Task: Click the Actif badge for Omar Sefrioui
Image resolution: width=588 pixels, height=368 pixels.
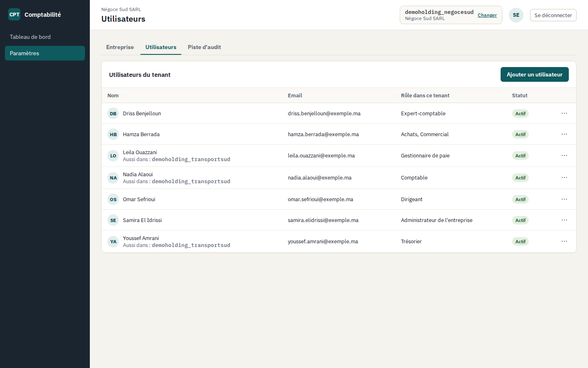Action: 520,200
